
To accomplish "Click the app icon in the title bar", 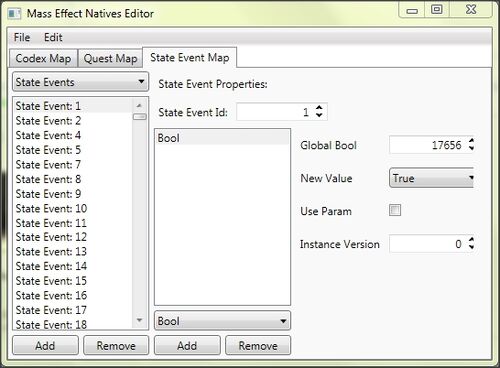I will (14, 14).
